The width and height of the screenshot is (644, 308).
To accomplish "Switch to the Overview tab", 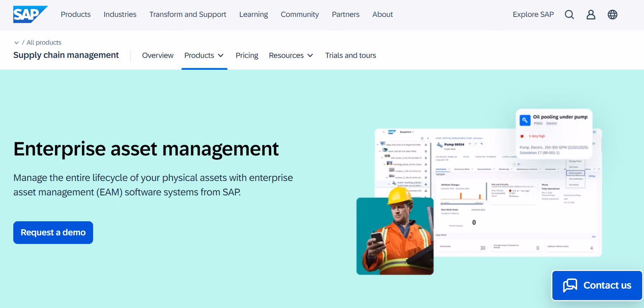I will [158, 55].
